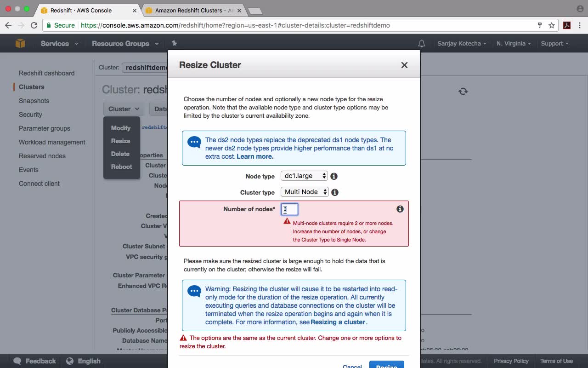Viewport: 588px width, 368px height.
Task: Click info icon for Number of nodes
Action: tap(400, 209)
